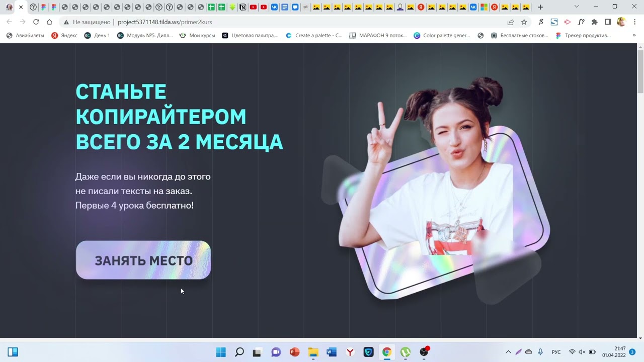Open PowerPoint from the taskbar
The image size is (644, 362).
point(294,352)
